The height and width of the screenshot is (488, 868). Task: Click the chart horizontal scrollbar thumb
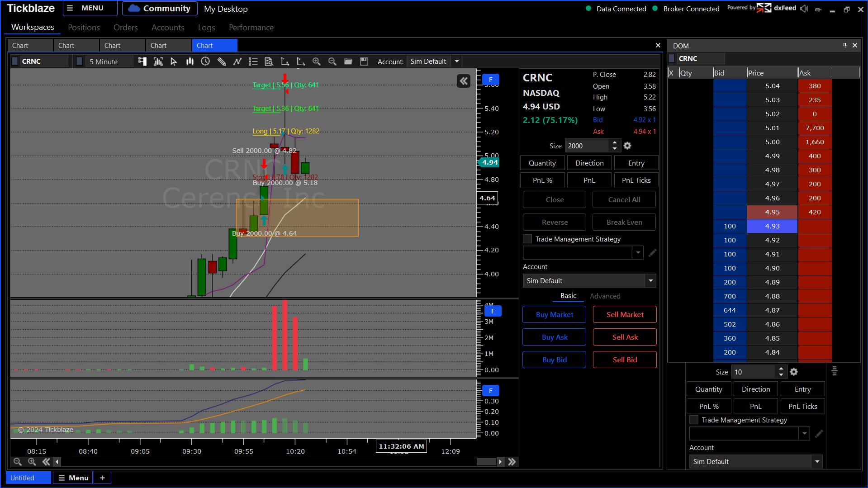coord(486,462)
